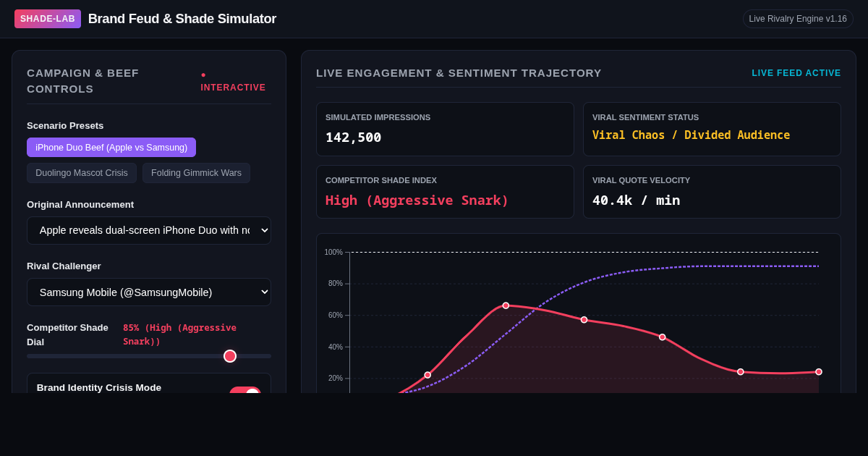Click Viral Chaos / Divided Audience status

pyautogui.click(x=691, y=135)
